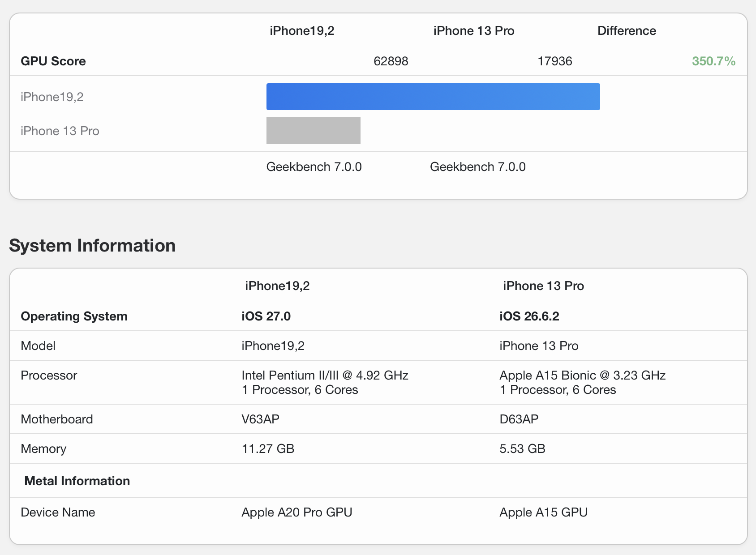Select the "Apple A15 GPU" device name

point(544,512)
